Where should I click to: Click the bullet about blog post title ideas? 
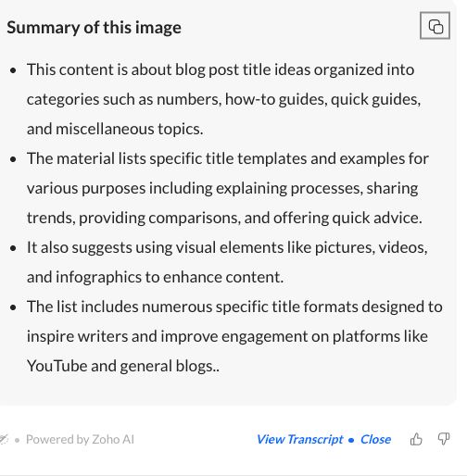click(x=223, y=99)
